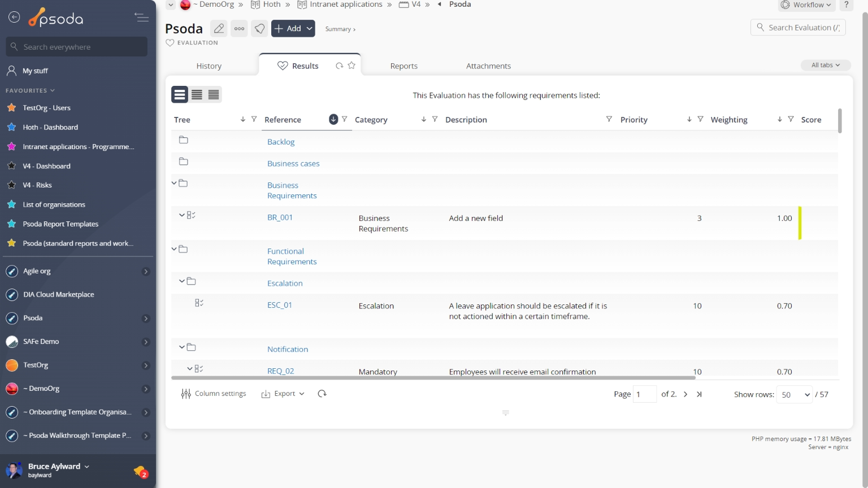Select the comfortable row density view
This screenshot has height=488, width=868.
(x=180, y=94)
